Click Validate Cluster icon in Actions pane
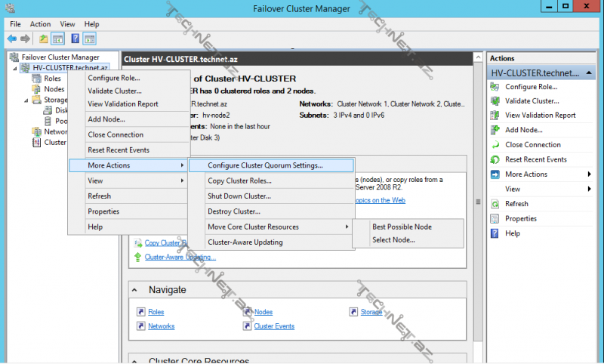This screenshot has height=364, width=604. pyautogui.click(x=495, y=101)
